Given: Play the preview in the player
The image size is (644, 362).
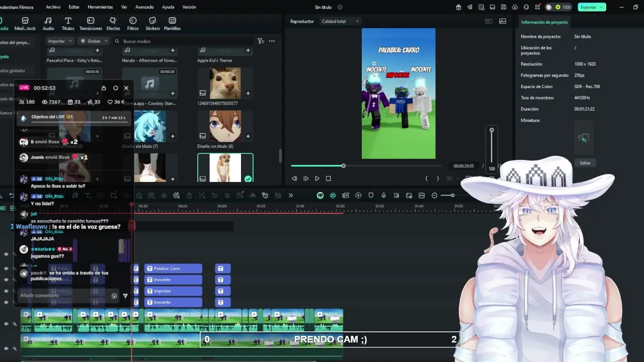Looking at the screenshot, I should click(x=317, y=178).
